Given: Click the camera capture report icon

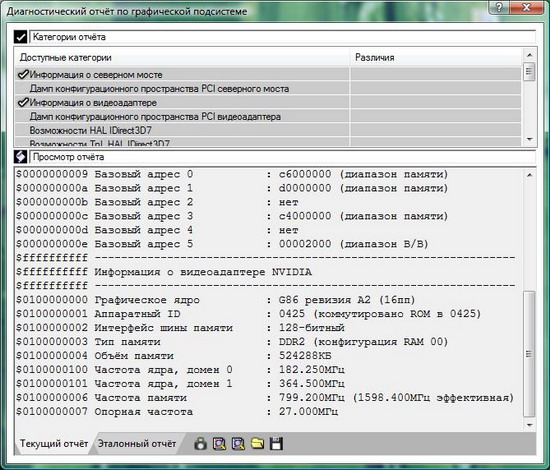Looking at the screenshot, I should pyautogui.click(x=201, y=444).
